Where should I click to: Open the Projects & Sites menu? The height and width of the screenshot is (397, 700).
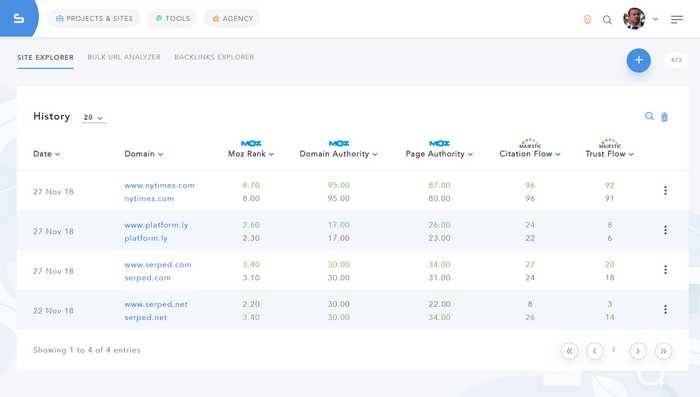pyautogui.click(x=94, y=18)
